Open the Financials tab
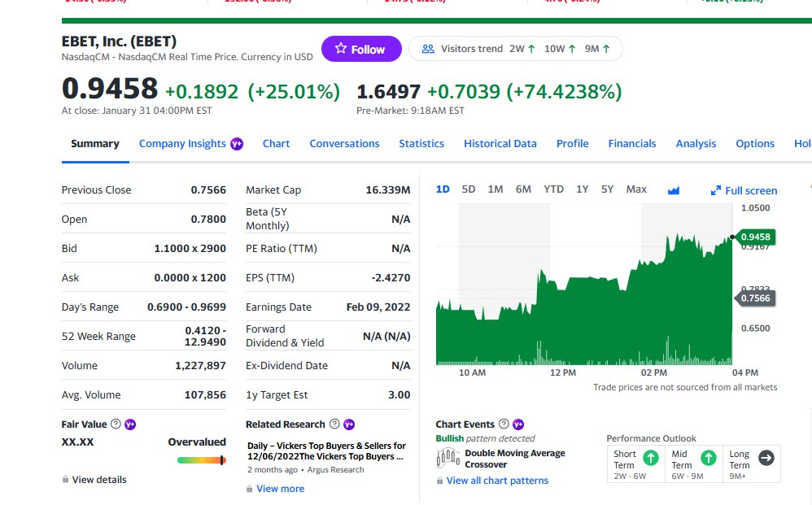 [x=632, y=143]
